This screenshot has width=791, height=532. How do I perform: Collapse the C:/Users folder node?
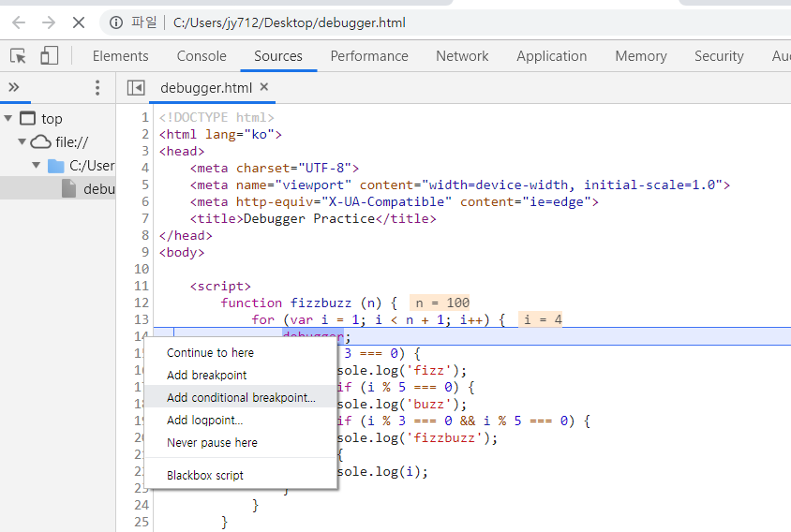(x=36, y=165)
